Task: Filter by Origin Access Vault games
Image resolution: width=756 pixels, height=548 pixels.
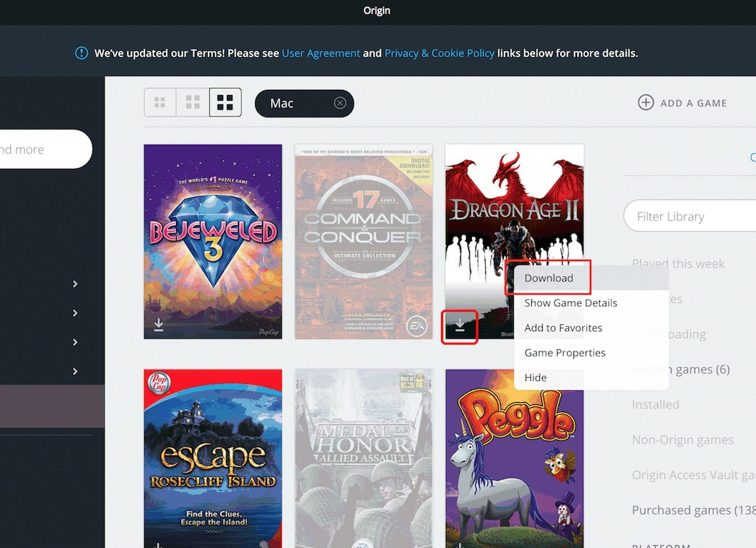Action: click(694, 475)
